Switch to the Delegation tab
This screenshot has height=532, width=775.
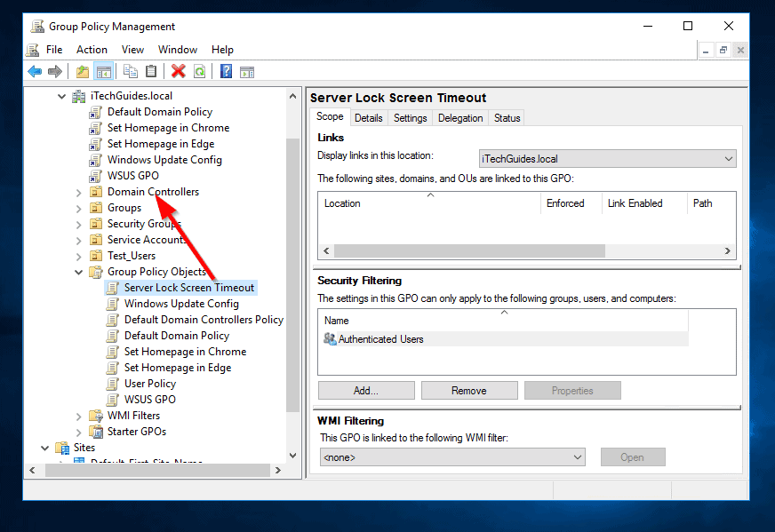click(x=460, y=118)
